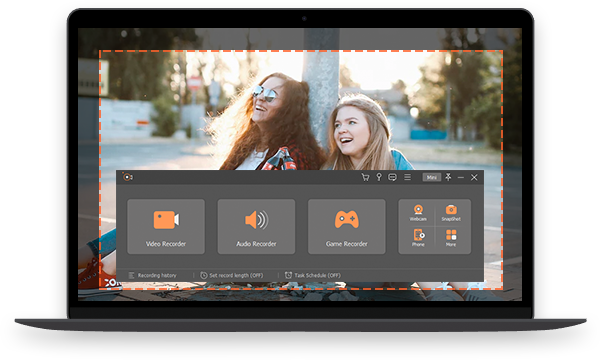Minimize the recorder window
The height and width of the screenshot is (360, 600).
[461, 178]
